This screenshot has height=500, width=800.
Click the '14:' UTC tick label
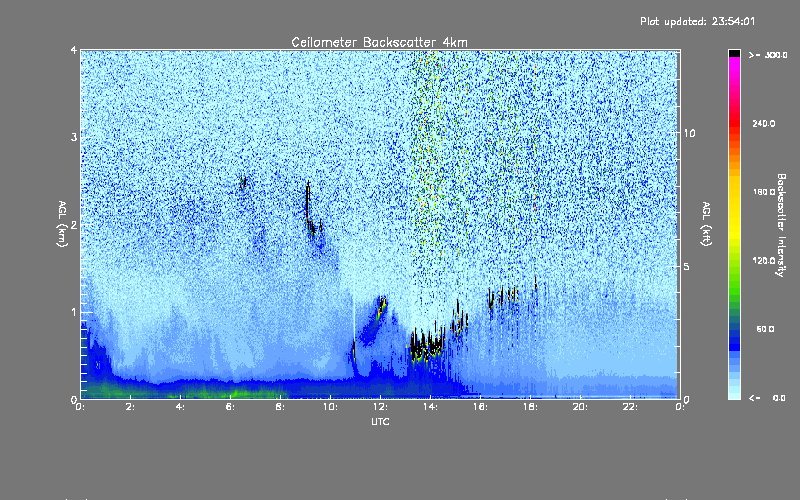[430, 407]
